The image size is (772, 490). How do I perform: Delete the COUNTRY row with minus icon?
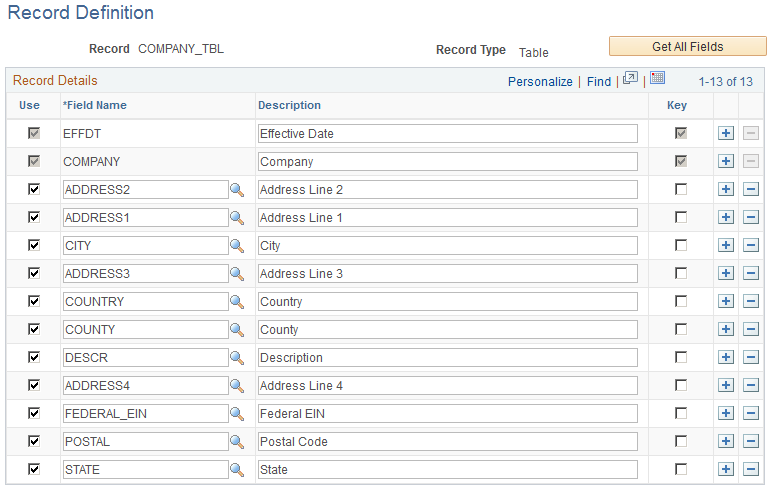pyautogui.click(x=750, y=301)
